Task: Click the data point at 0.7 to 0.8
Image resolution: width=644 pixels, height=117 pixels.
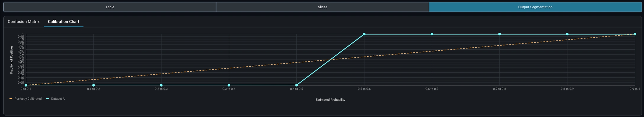Action: coord(499,34)
